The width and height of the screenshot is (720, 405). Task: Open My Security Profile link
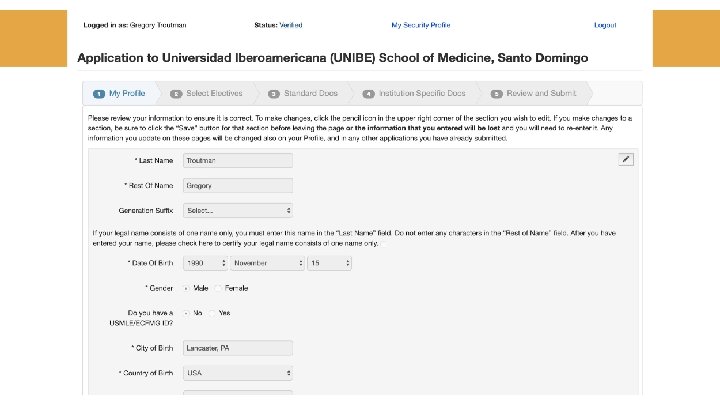(421, 25)
